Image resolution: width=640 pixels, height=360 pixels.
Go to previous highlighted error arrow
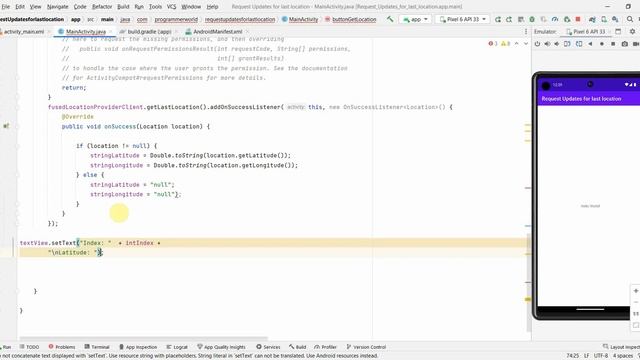point(516,44)
